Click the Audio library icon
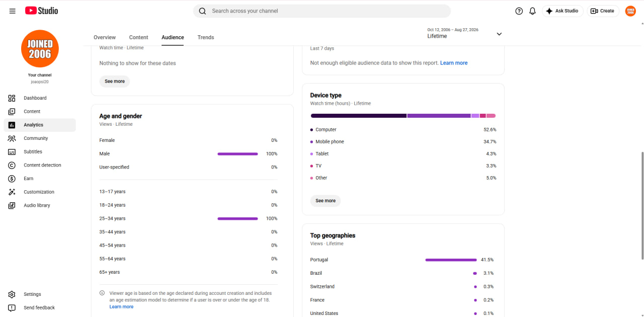 12,205
